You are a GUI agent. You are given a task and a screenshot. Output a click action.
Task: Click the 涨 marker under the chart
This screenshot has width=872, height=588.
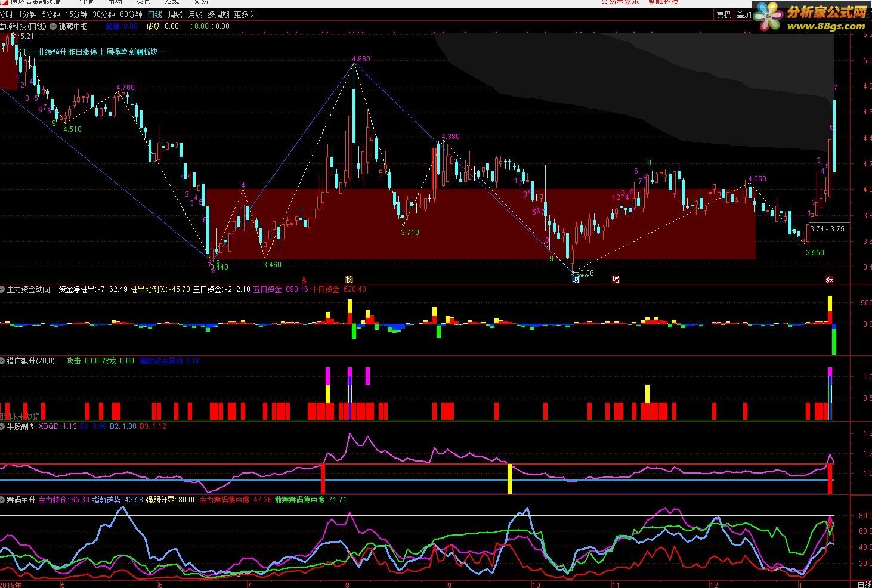[829, 279]
